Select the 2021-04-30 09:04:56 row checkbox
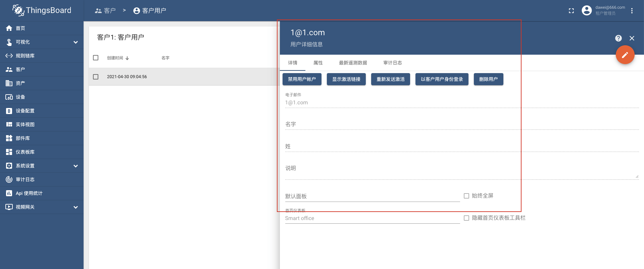Screen dimensions: 644x269 pyautogui.click(x=96, y=77)
